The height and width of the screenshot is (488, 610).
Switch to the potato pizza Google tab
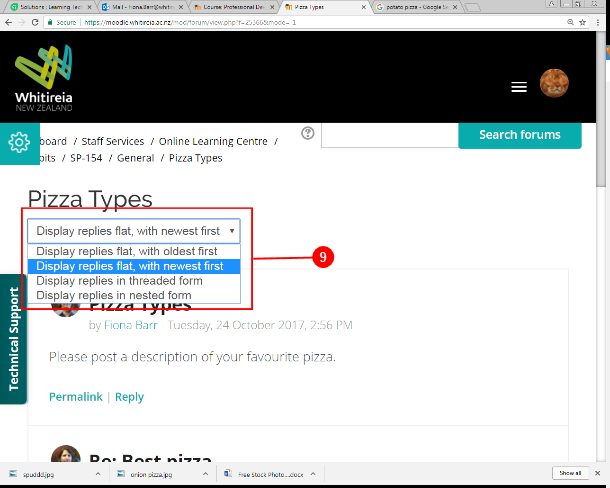[416, 7]
